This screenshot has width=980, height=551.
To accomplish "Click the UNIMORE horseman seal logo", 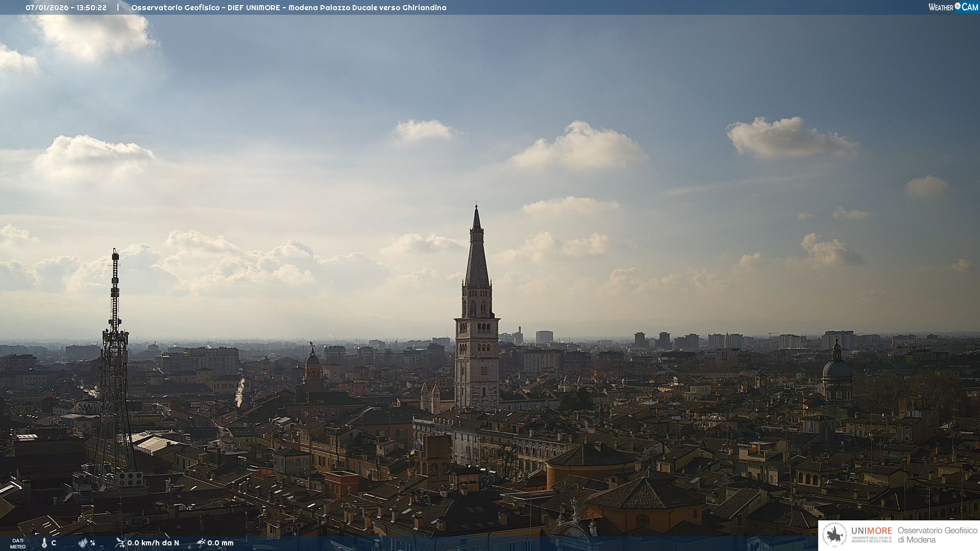I will pyautogui.click(x=835, y=535).
